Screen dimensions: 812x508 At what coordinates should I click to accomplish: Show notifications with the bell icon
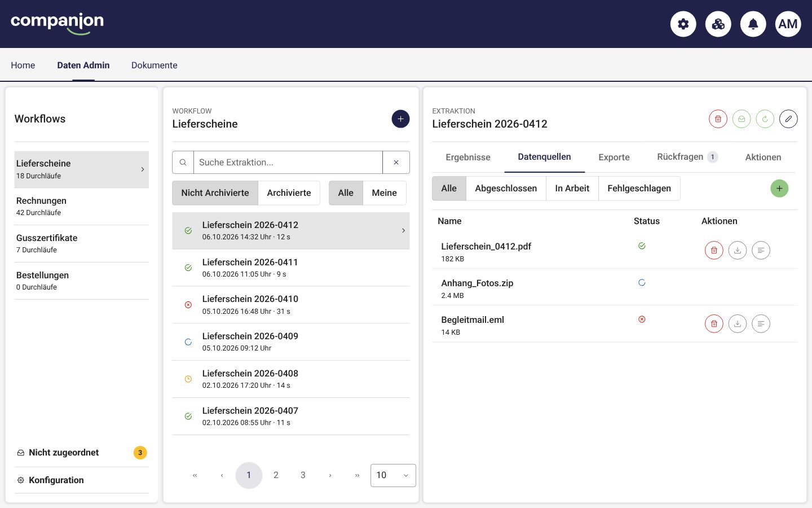point(753,24)
